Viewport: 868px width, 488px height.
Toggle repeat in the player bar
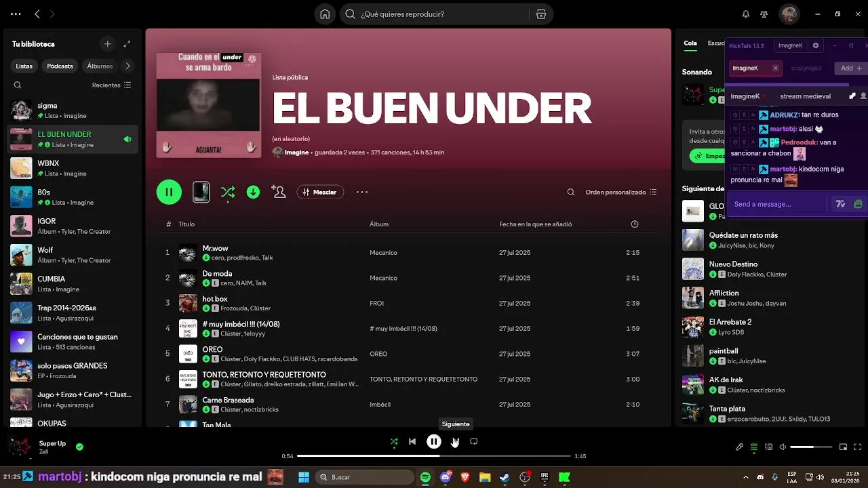coord(474,442)
